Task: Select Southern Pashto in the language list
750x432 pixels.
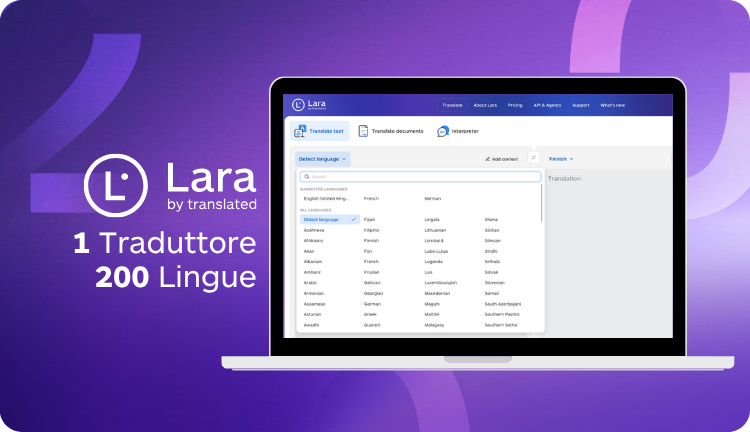Action: [502, 314]
